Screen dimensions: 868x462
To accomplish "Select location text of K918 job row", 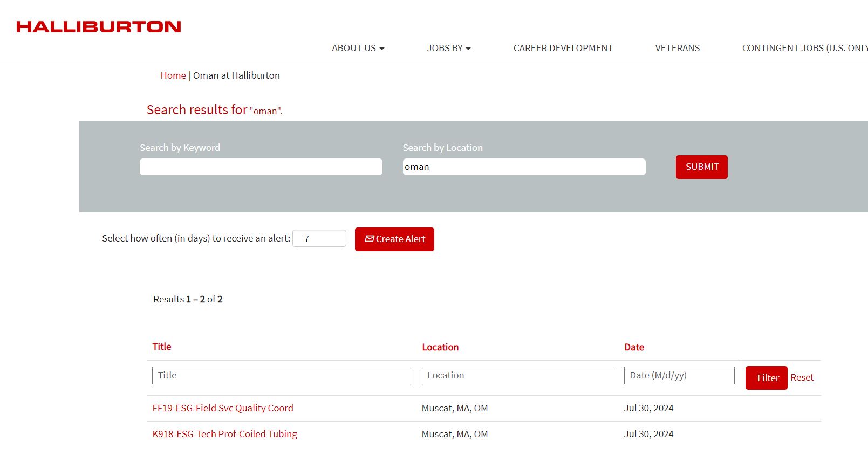I will pyautogui.click(x=455, y=434).
